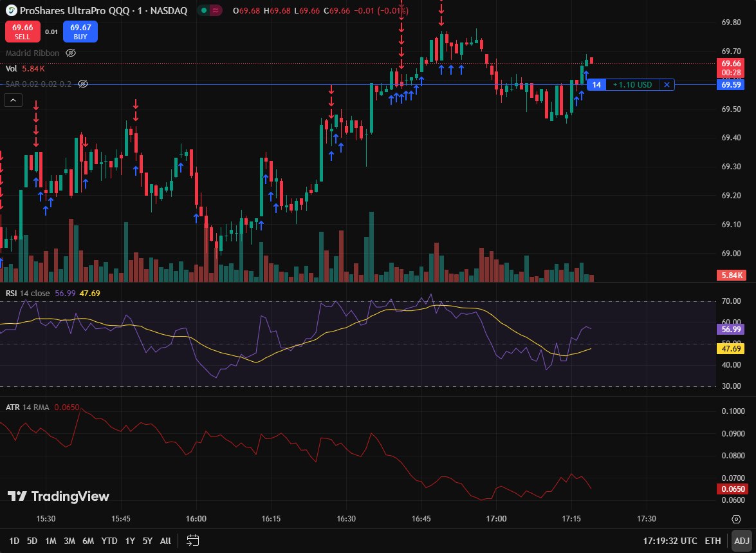Open the go-to-date calendar icon
Image resolution: width=756 pixels, height=553 pixels.
[x=194, y=541]
